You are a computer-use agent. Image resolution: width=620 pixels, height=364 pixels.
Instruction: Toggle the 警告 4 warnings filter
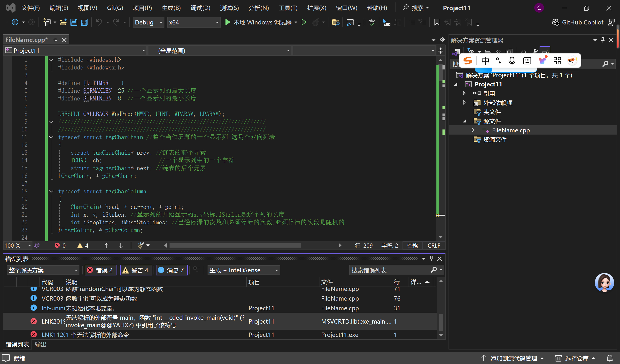coord(136,270)
